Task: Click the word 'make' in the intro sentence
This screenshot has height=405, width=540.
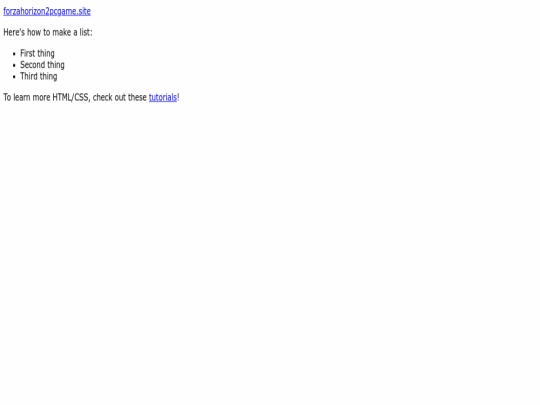Action: point(62,32)
